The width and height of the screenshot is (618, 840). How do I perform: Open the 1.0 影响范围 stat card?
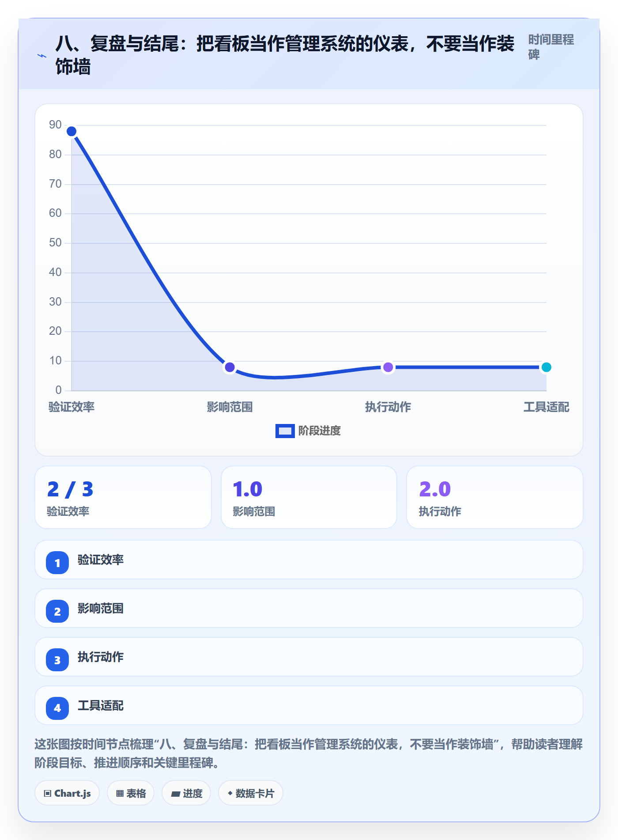[309, 497]
